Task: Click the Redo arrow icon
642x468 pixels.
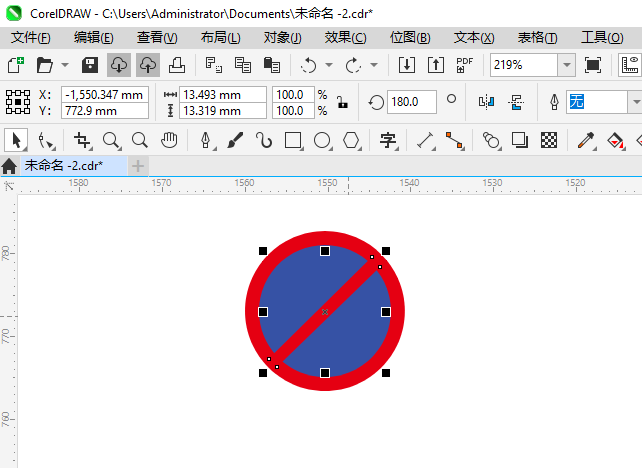Action: [353, 65]
